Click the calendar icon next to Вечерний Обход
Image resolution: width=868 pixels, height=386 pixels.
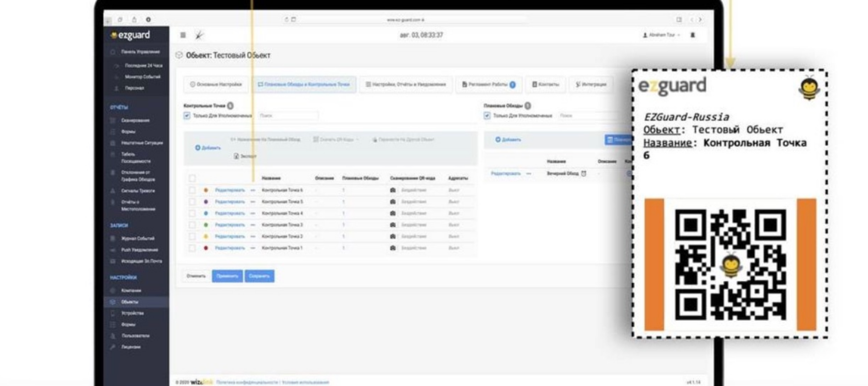point(583,173)
